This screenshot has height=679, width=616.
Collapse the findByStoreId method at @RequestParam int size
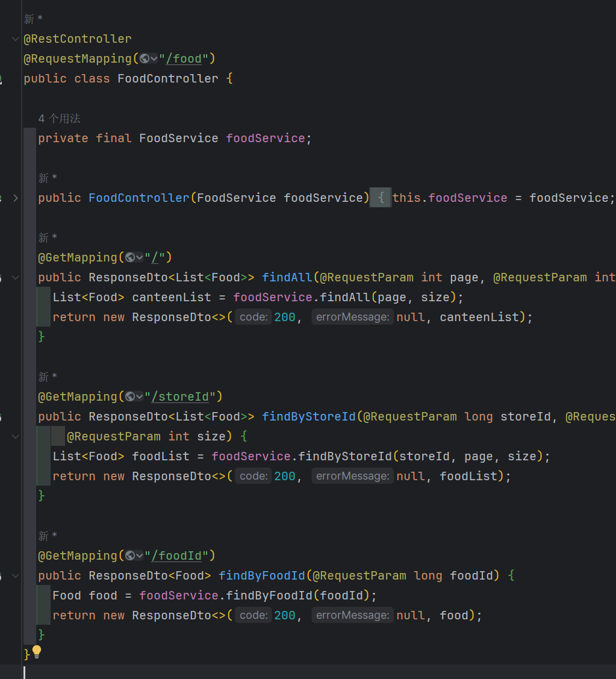click(x=16, y=436)
